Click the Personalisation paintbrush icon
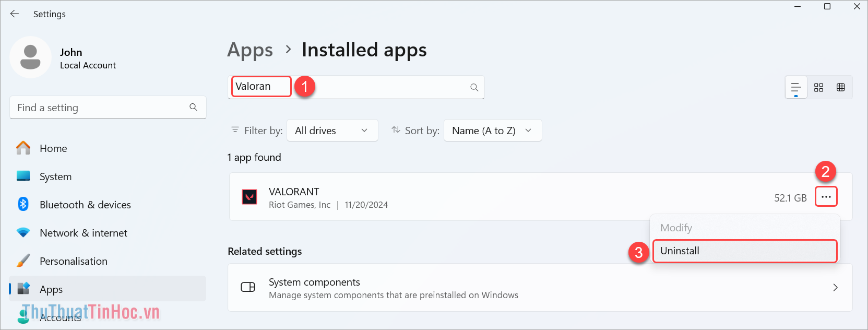Viewport: 868px width, 330px height. point(23,261)
